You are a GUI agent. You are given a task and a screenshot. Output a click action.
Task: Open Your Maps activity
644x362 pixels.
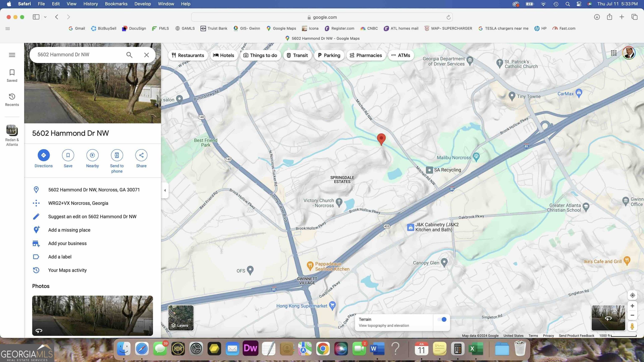click(x=92, y=270)
